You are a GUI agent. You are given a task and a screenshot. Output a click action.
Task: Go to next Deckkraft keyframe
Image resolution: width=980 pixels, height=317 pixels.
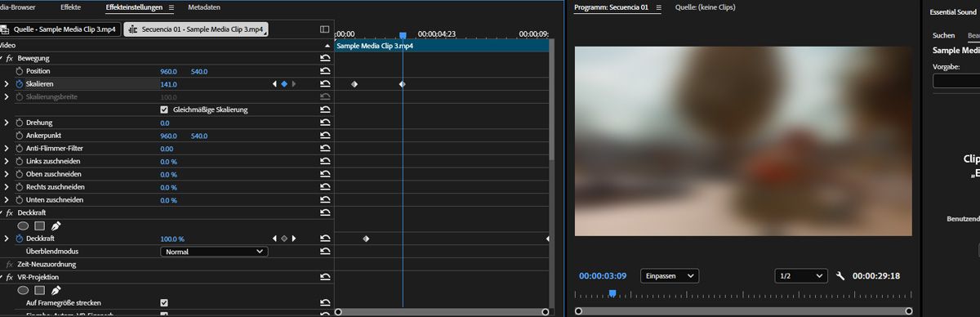pos(294,239)
